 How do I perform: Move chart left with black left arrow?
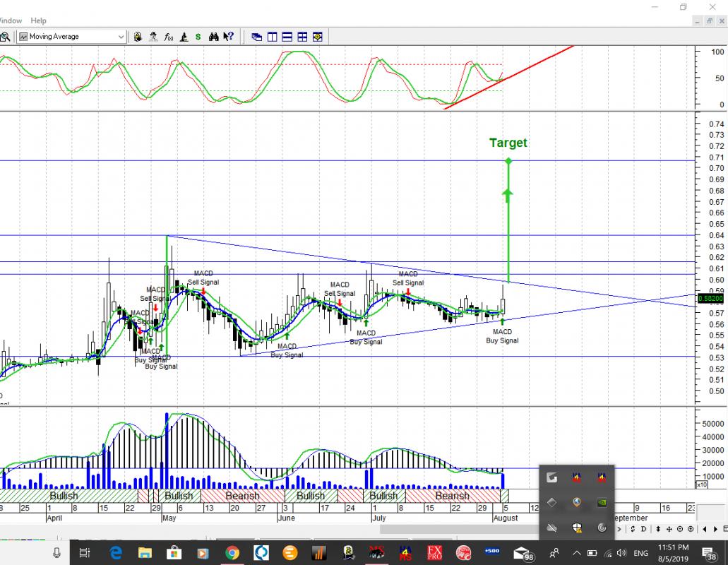pyautogui.click(x=705, y=529)
